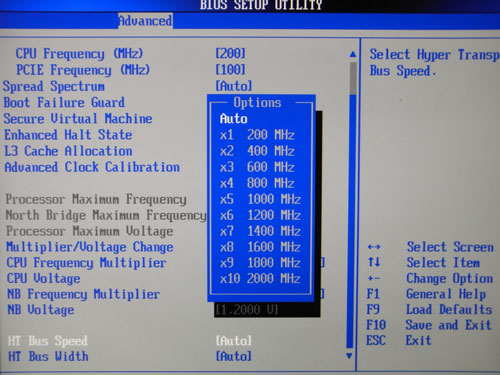Open HT Bus Width [Auto] value
The width and height of the screenshot is (500, 375).
coord(233,356)
